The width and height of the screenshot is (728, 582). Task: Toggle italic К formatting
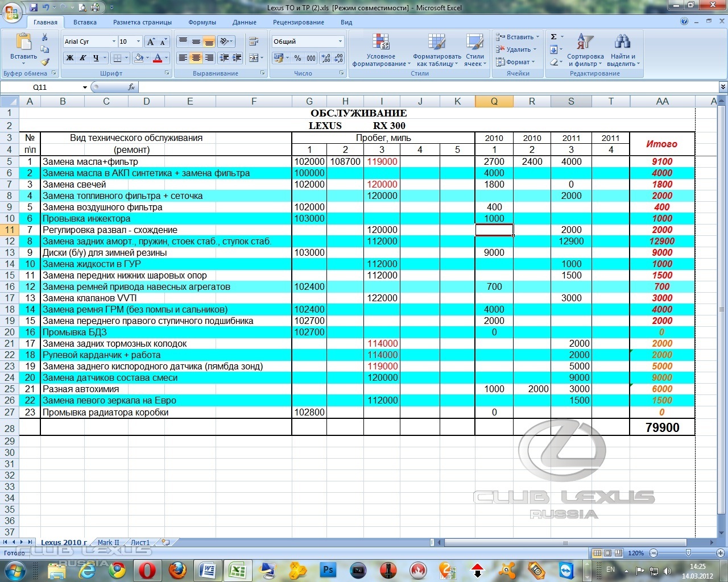click(x=83, y=58)
